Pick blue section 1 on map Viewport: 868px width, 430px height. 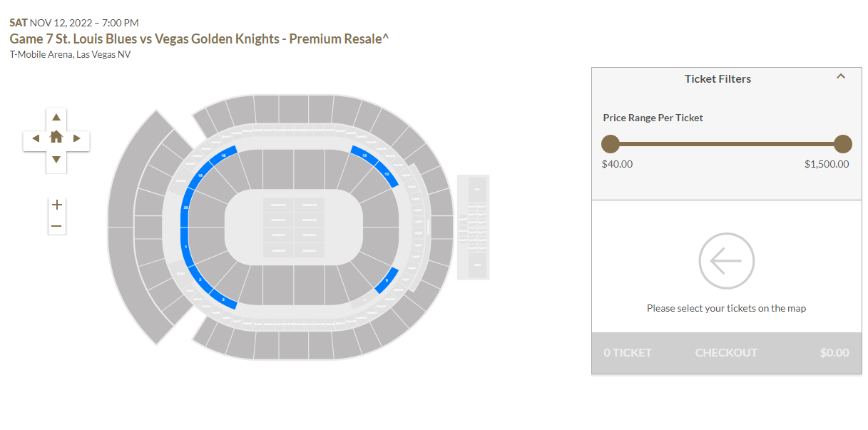pos(186,247)
